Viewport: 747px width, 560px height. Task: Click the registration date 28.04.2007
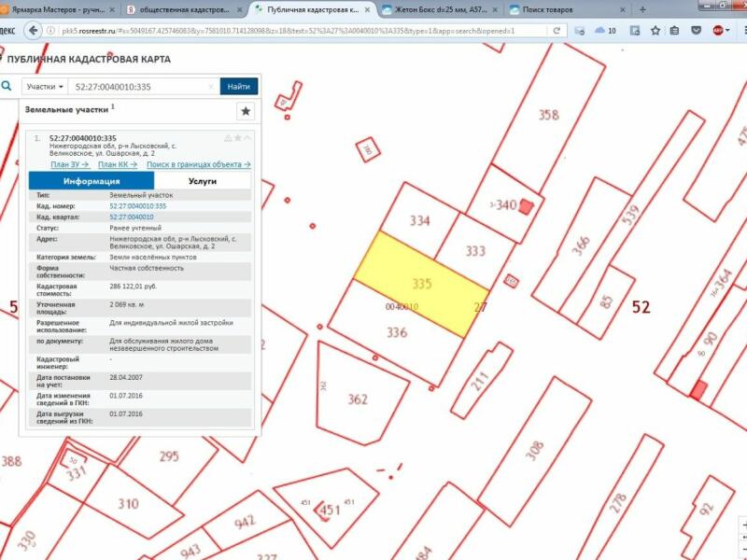126,377
